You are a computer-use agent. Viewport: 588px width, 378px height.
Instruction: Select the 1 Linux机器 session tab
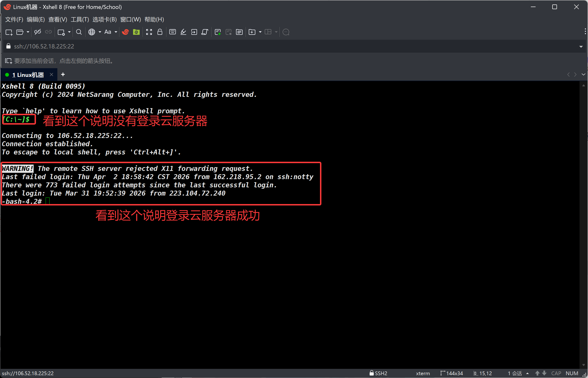pos(28,75)
